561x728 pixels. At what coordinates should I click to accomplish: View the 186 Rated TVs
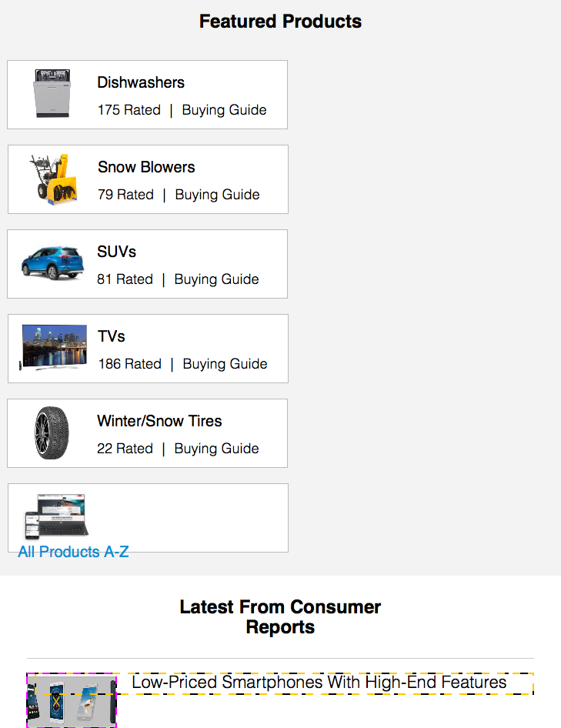tap(130, 364)
